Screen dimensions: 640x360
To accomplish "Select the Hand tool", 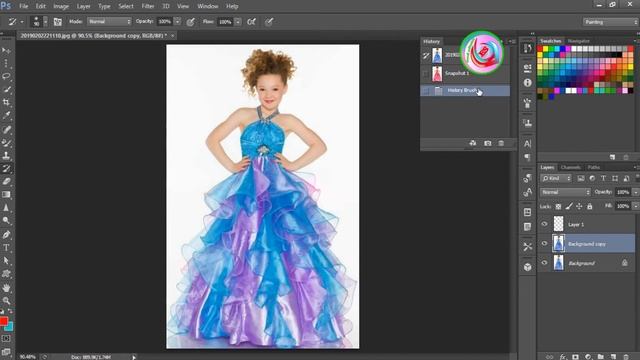I will (x=6, y=288).
